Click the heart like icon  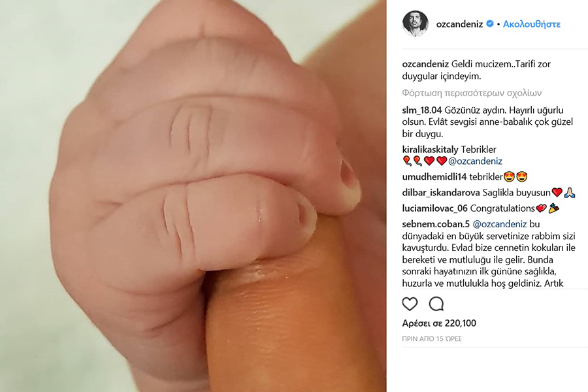pyautogui.click(x=410, y=303)
